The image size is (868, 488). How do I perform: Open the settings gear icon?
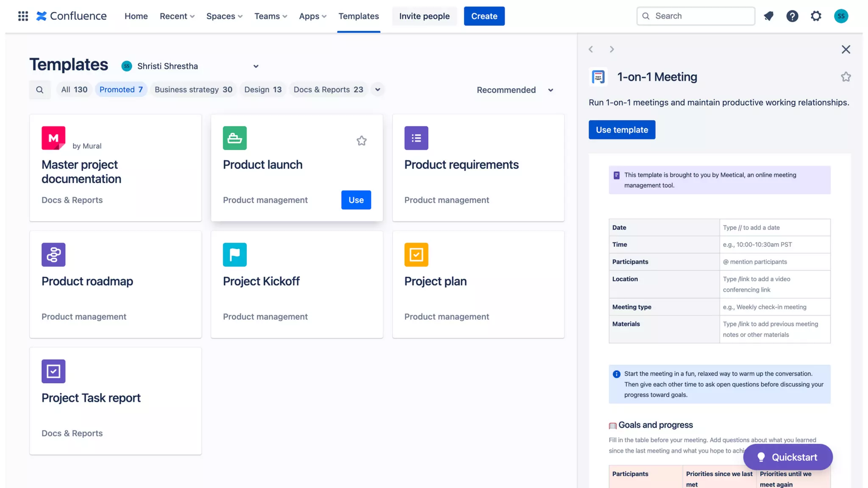click(816, 16)
